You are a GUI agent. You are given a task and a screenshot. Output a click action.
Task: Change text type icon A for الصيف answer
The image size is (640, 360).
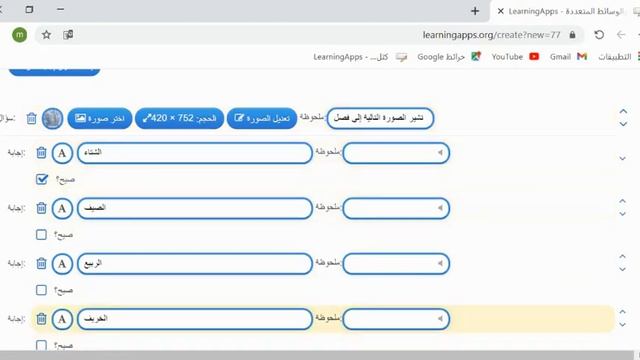click(62, 209)
